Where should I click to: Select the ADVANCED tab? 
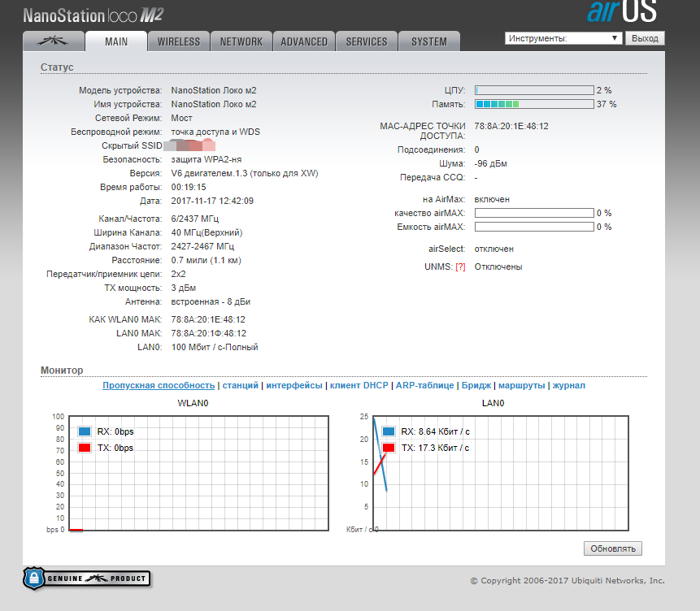coord(304,41)
